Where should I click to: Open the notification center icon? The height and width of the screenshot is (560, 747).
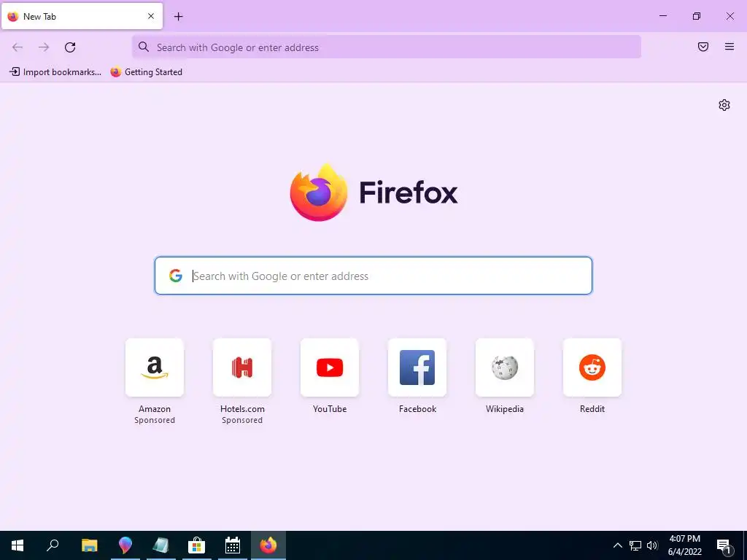pyautogui.click(x=724, y=545)
